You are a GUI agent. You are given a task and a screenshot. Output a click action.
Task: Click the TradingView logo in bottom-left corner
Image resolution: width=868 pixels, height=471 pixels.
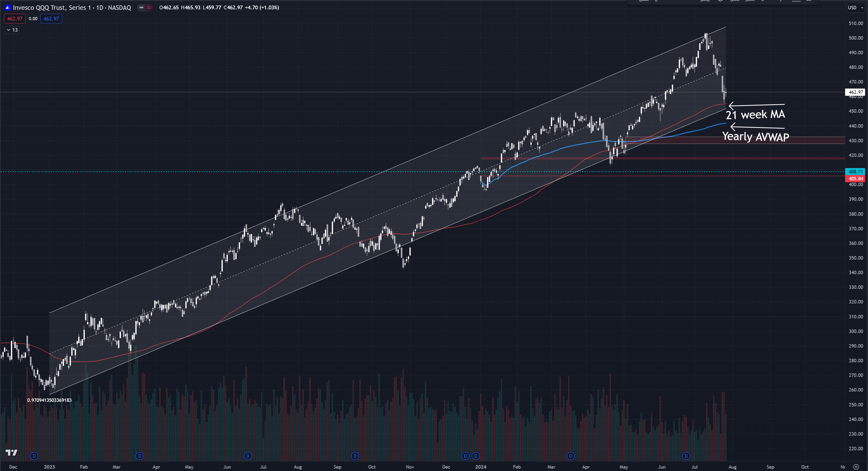coord(11,452)
